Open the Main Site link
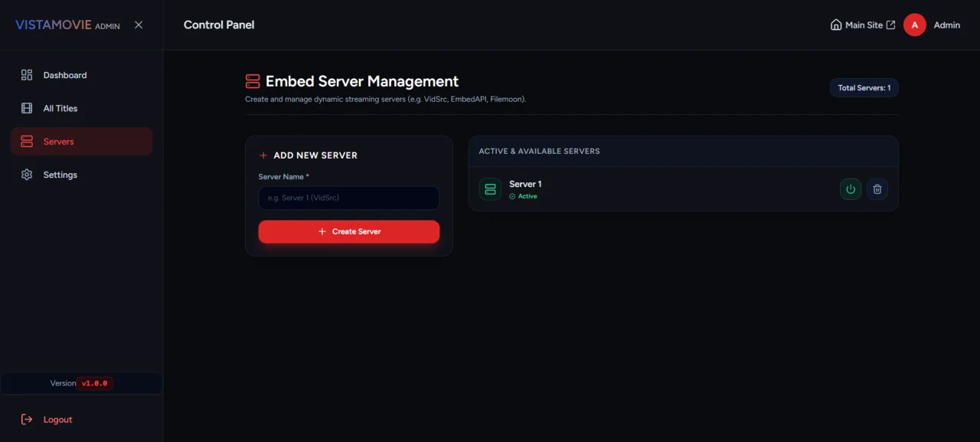980x442 pixels. 863,25
